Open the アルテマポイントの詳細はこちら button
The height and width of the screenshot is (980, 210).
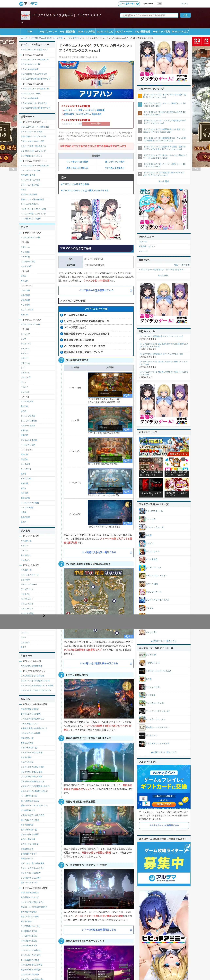164,825
